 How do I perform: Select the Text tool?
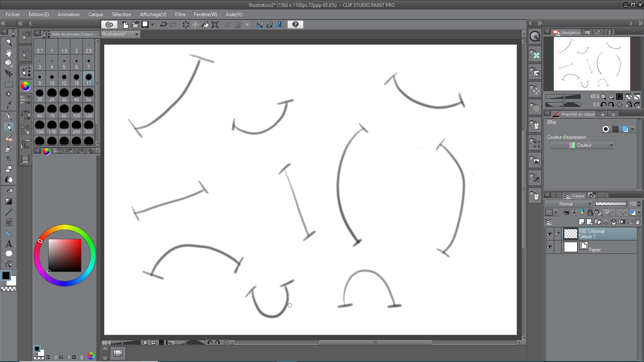[9, 244]
